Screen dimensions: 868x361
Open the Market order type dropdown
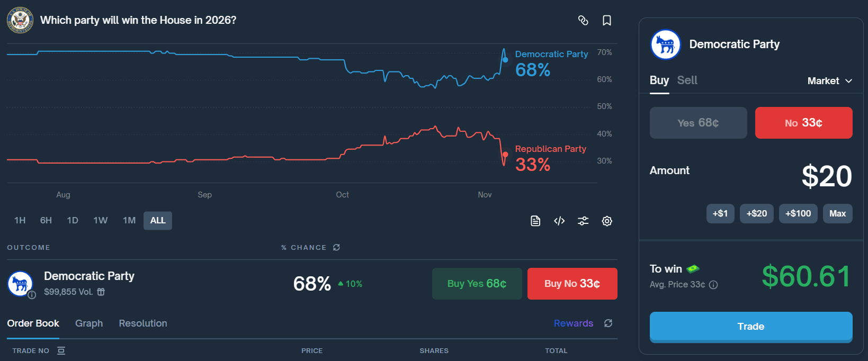click(x=830, y=81)
